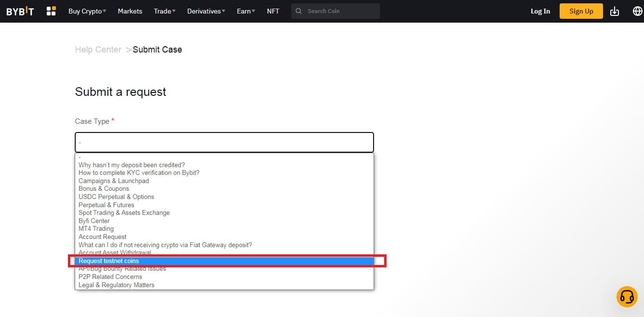Click the Sign Up button
The height and width of the screenshot is (317, 644).
click(x=581, y=11)
